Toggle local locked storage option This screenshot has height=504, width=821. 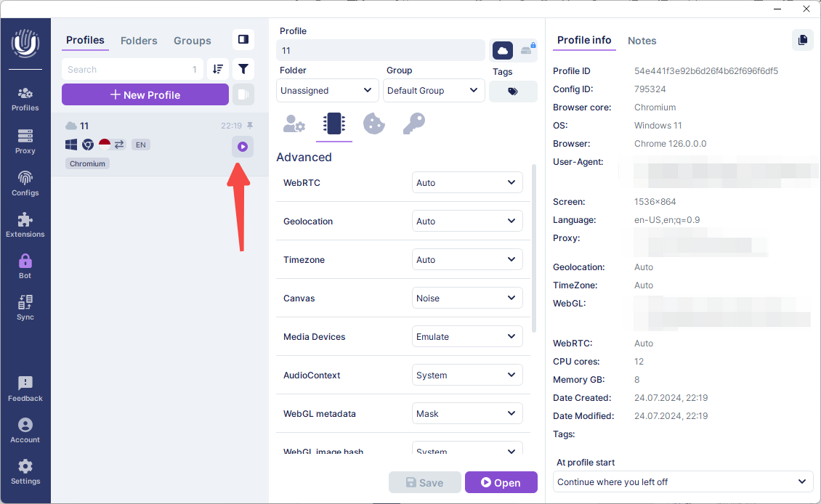click(527, 50)
